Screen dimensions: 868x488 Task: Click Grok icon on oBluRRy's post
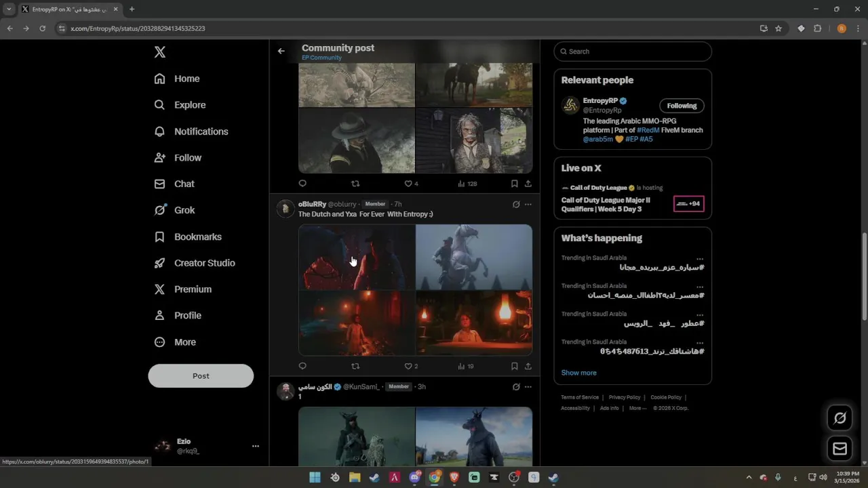[x=516, y=204]
